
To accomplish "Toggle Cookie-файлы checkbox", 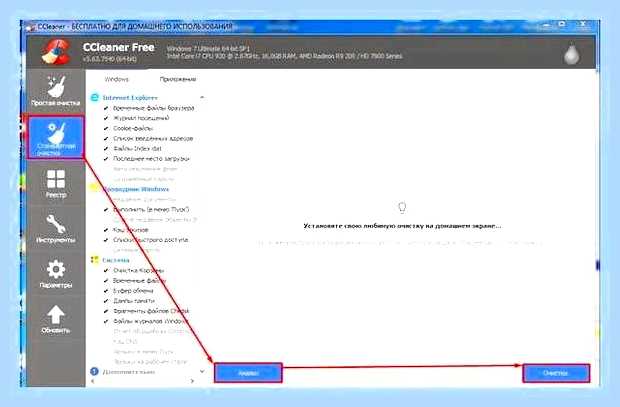I will click(x=106, y=129).
